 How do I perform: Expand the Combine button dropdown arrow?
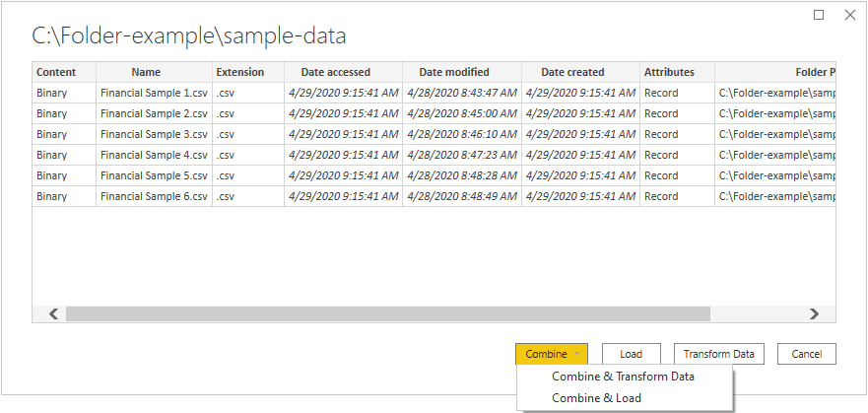[576, 354]
